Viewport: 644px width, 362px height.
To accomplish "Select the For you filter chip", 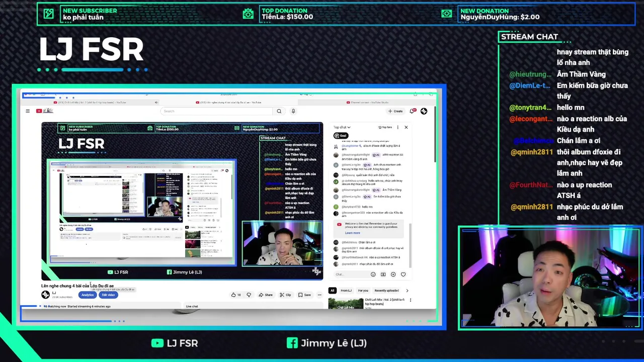I will coord(363,291).
